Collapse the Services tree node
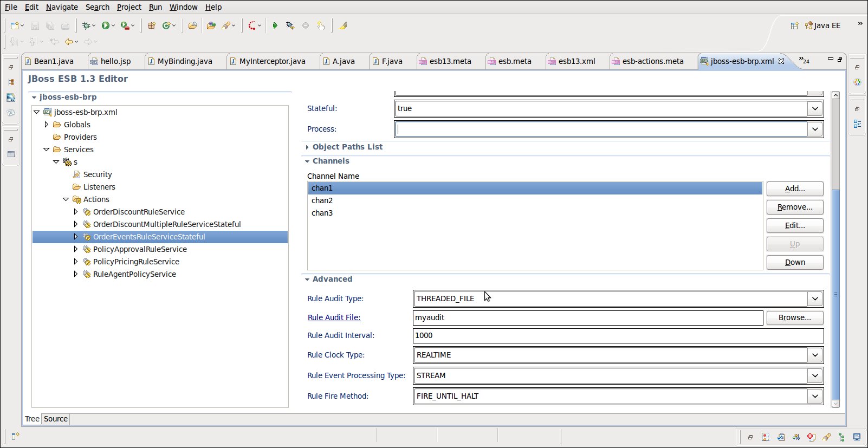This screenshot has height=448, width=868. coord(47,150)
